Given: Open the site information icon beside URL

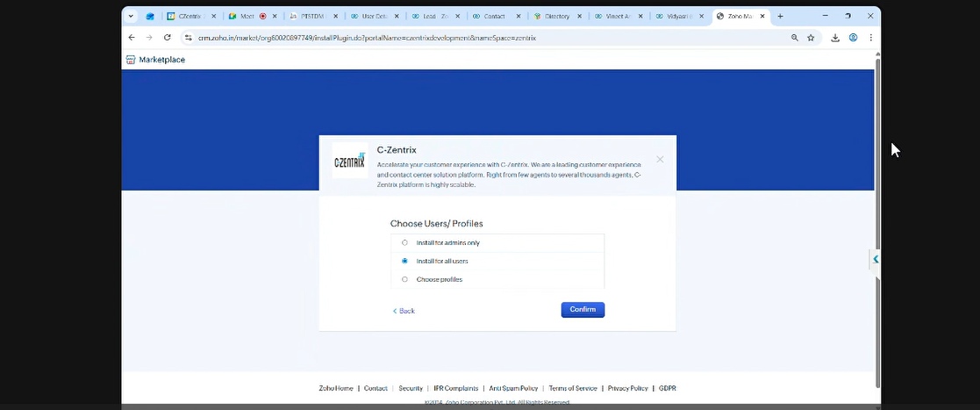Looking at the screenshot, I should click(188, 38).
